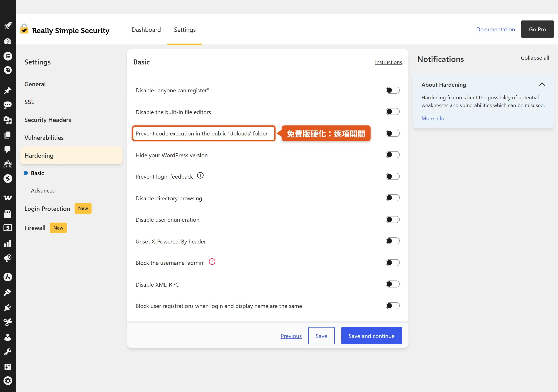Open Security Headers section

tap(48, 120)
